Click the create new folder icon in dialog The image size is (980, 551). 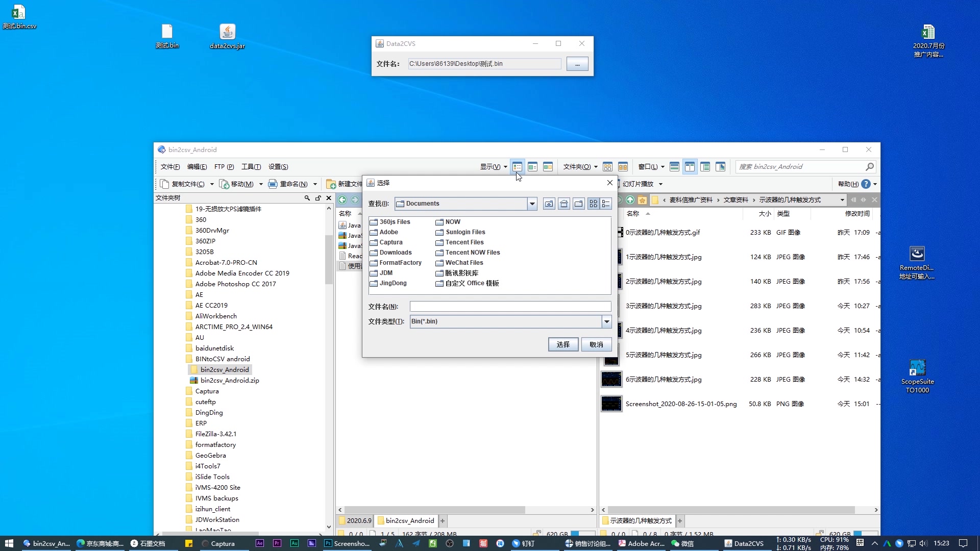[578, 204]
